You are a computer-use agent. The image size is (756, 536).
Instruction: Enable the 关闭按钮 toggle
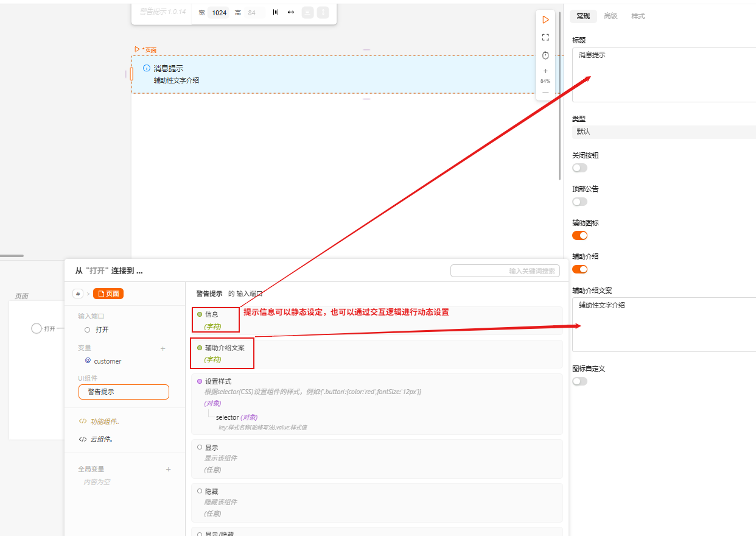point(579,168)
